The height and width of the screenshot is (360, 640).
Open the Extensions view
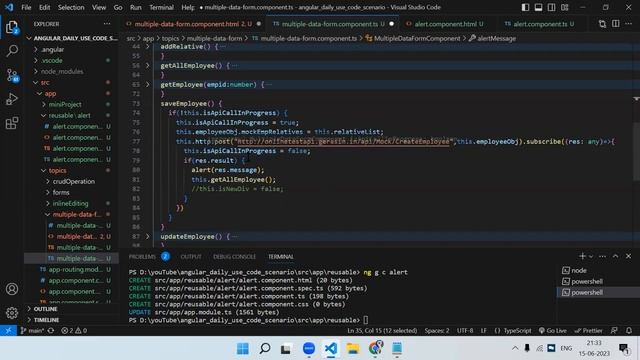coord(12,123)
